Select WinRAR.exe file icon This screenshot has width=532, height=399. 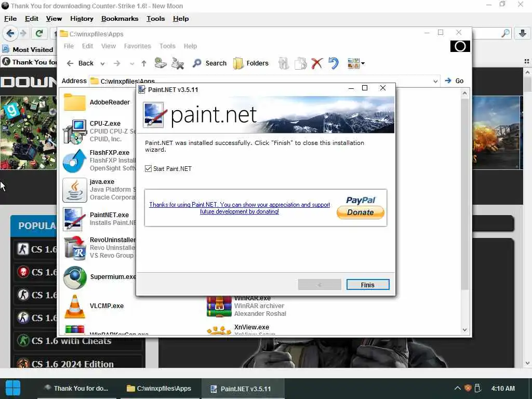[219, 307]
